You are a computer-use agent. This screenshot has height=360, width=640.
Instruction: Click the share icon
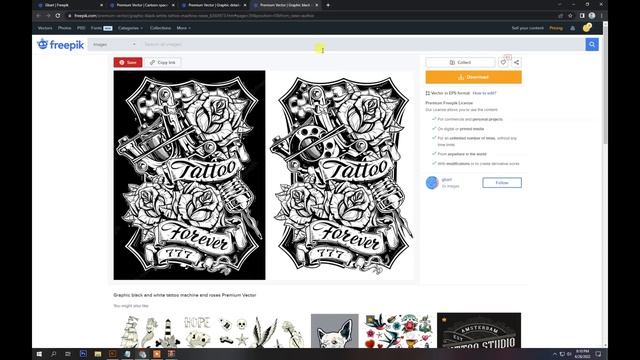pyautogui.click(x=516, y=62)
